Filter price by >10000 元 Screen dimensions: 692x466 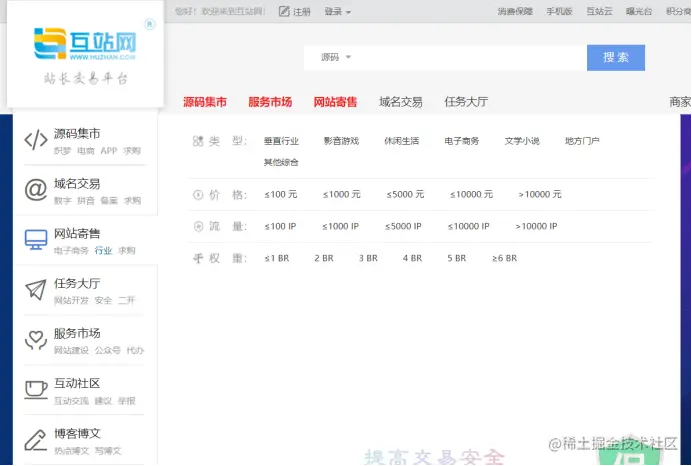(540, 195)
